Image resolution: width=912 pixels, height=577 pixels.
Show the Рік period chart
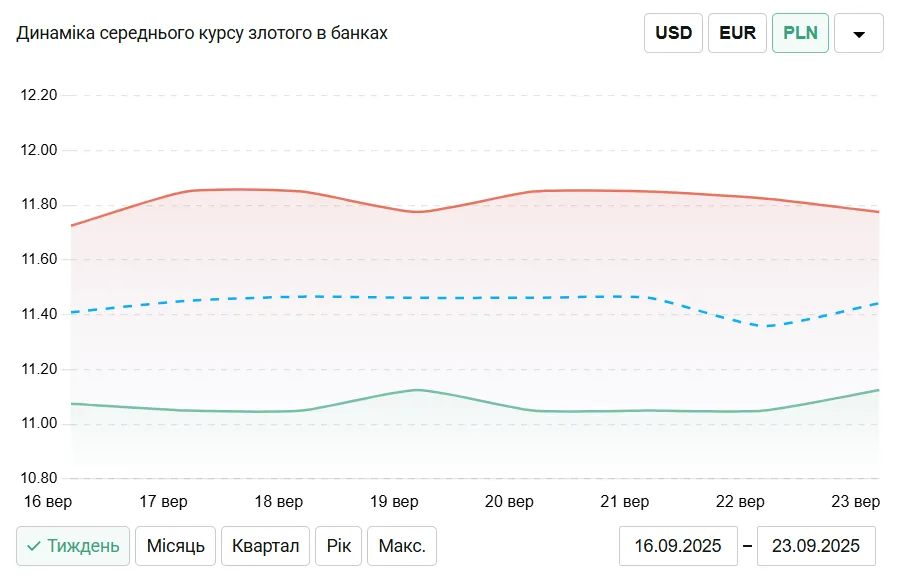tap(338, 546)
